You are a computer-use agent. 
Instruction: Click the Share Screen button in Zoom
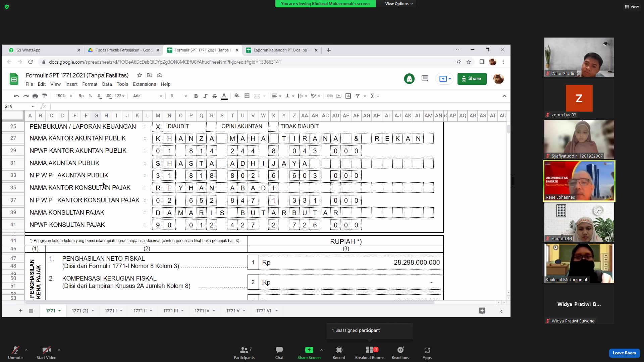309,353
